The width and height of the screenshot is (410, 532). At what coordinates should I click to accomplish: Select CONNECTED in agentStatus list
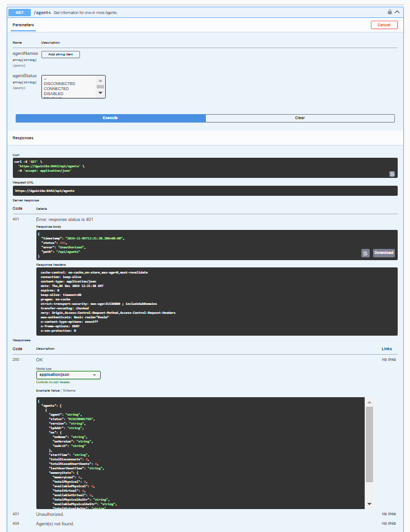coord(56,89)
